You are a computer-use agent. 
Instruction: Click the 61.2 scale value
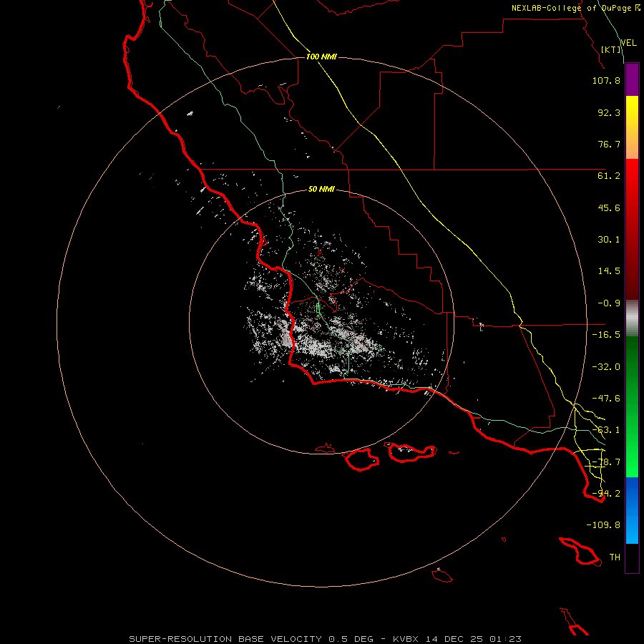[609, 176]
